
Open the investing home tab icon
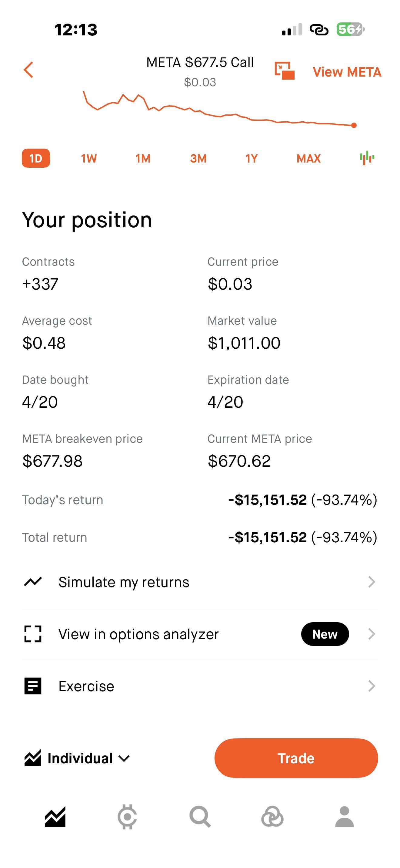click(55, 817)
